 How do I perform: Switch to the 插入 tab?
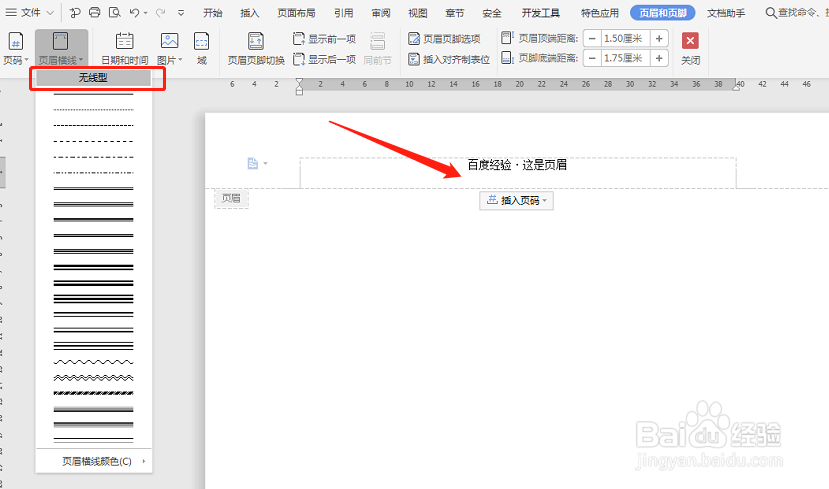250,13
